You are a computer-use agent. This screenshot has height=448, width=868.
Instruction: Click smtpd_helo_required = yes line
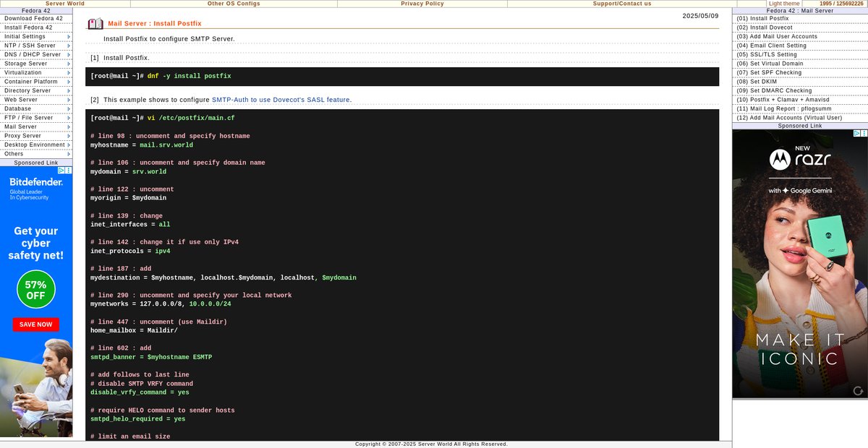(x=137, y=419)
